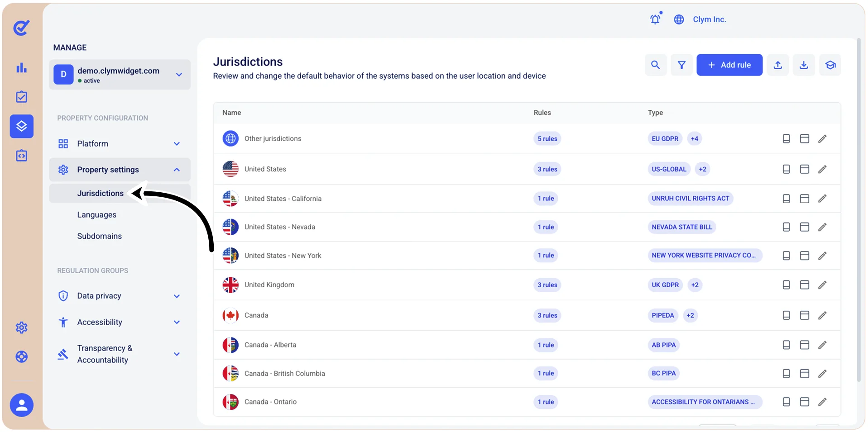This screenshot has width=868, height=432.
Task: Select the United Kingdom row name
Action: click(269, 285)
